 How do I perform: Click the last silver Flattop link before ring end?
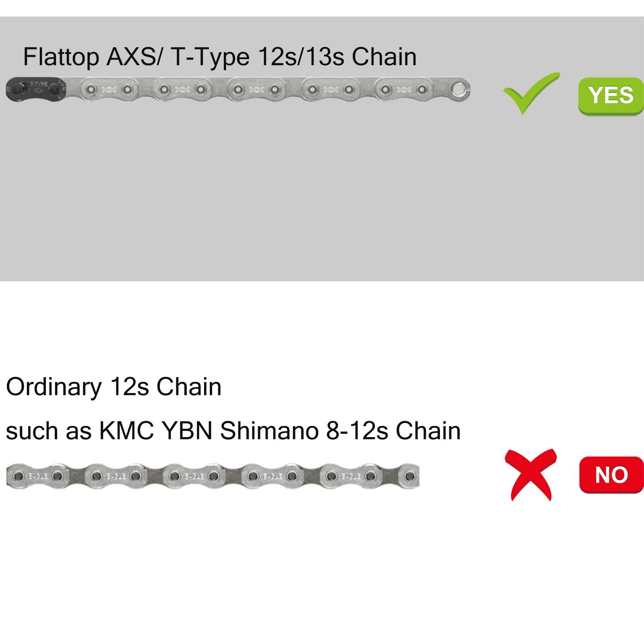404,89
